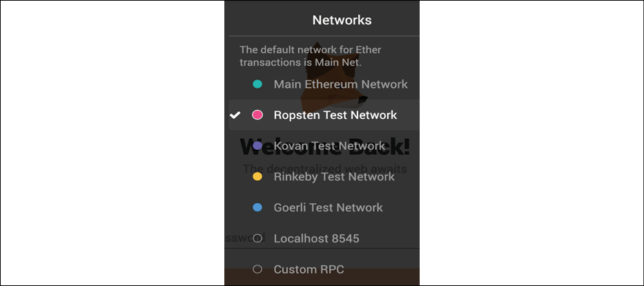The height and width of the screenshot is (286, 644).
Task: Switch to Kovan Test Network
Action: click(x=324, y=146)
